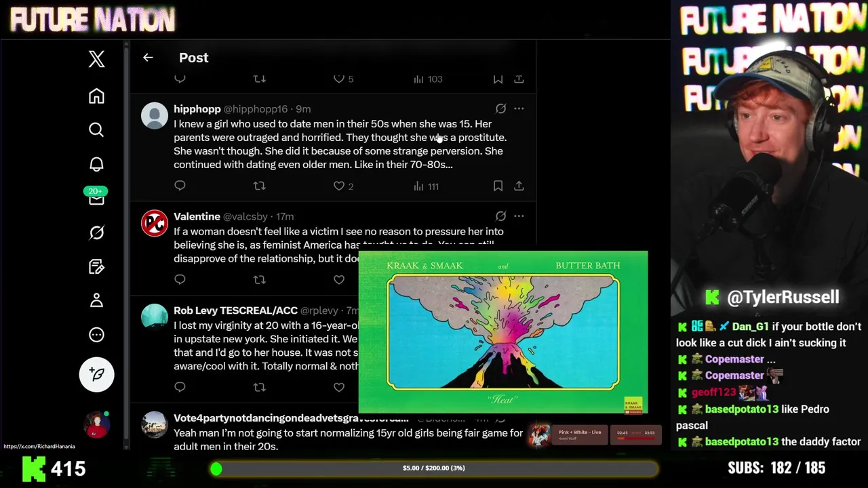This screenshot has height=488, width=868.
Task: Share the top partially visible post
Action: tap(519, 79)
